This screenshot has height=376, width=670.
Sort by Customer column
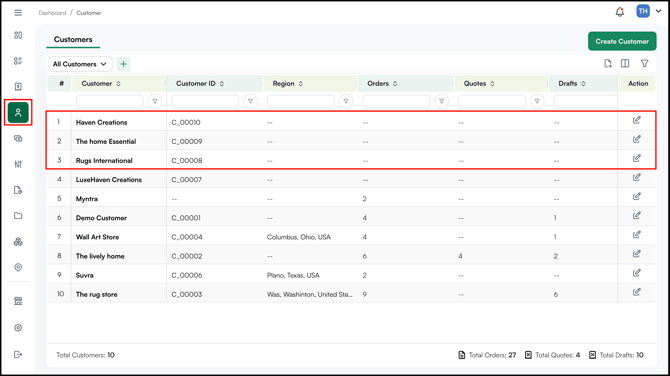click(118, 84)
